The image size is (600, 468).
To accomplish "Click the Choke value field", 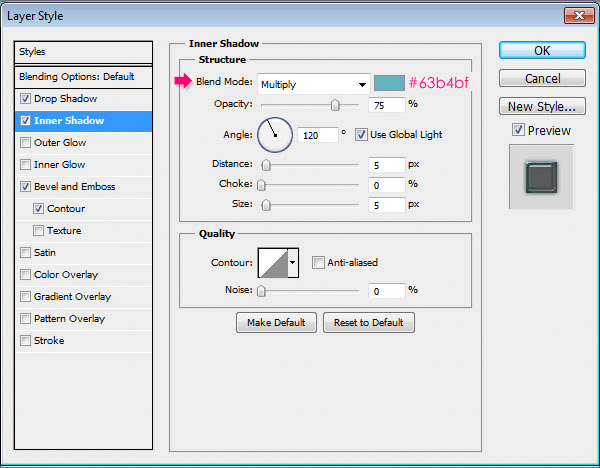I will click(x=387, y=185).
